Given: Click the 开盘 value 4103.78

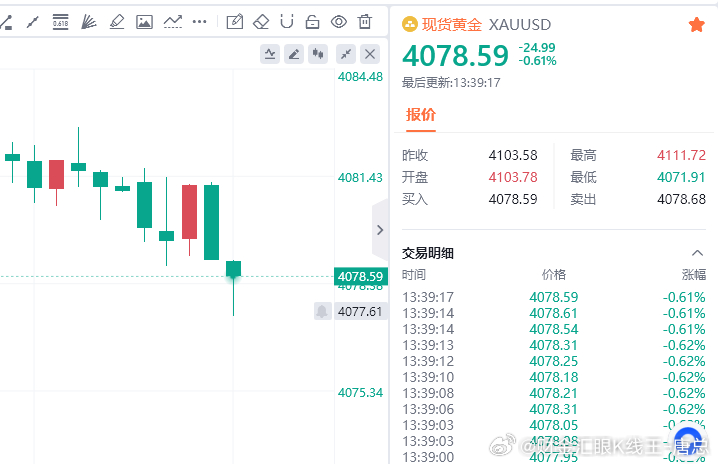Looking at the screenshot, I should [x=513, y=177].
